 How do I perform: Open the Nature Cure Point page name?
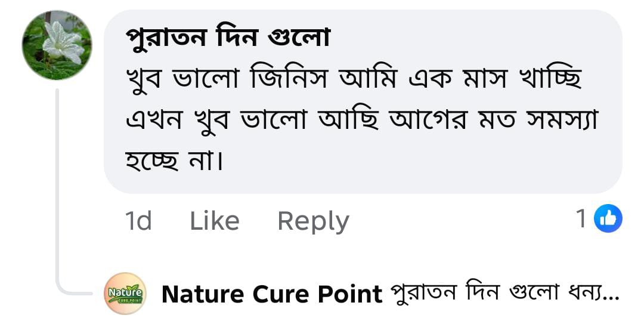pos(272,294)
